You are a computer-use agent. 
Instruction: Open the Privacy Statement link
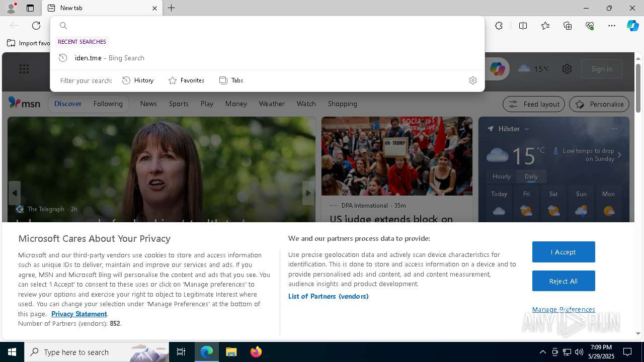[x=79, y=314]
